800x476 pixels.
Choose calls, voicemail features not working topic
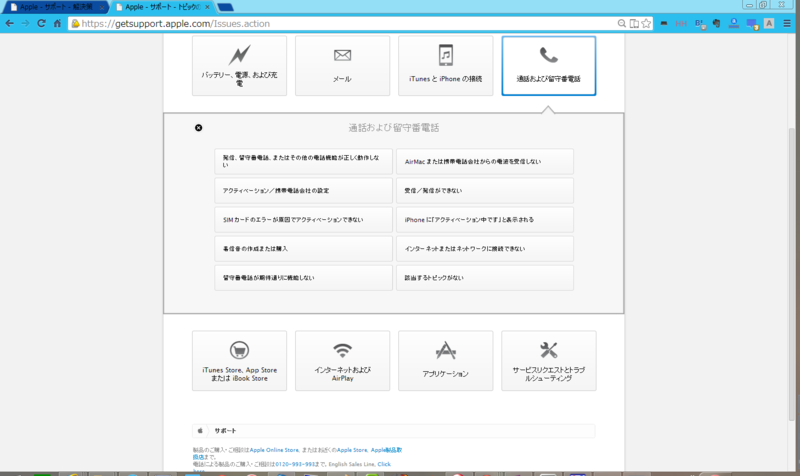click(304, 161)
